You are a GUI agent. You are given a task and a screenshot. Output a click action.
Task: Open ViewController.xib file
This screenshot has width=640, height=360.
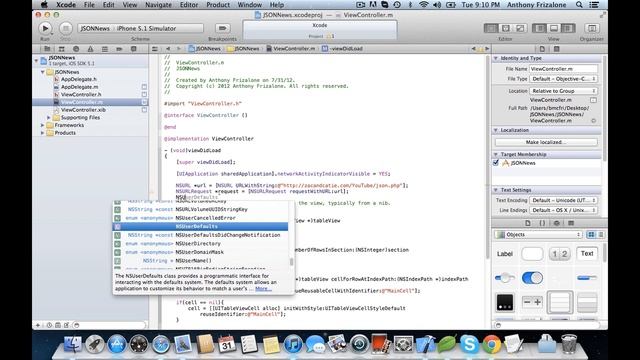(83, 110)
